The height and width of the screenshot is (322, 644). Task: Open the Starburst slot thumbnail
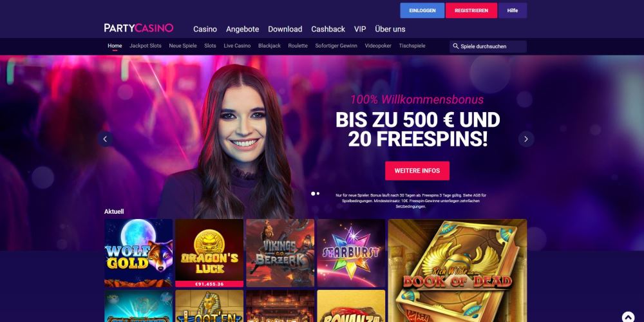point(351,253)
